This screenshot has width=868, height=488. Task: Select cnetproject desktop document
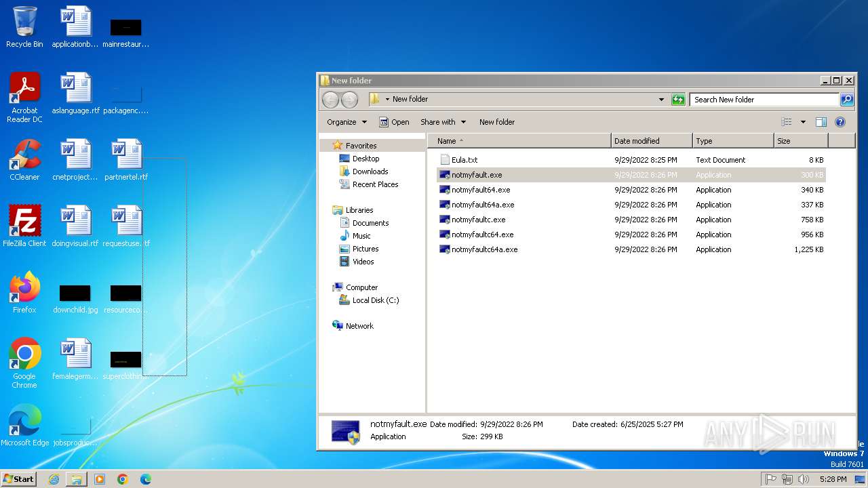(x=75, y=160)
